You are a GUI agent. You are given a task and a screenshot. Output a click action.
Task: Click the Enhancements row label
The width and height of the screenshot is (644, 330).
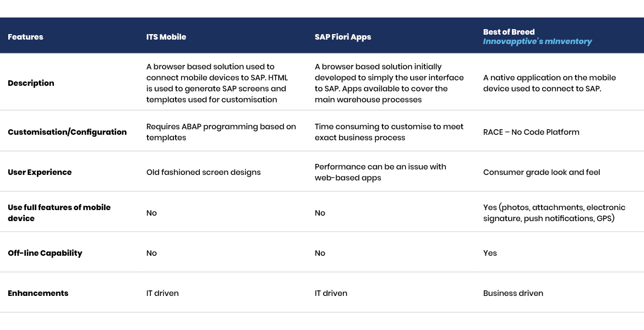(38, 293)
